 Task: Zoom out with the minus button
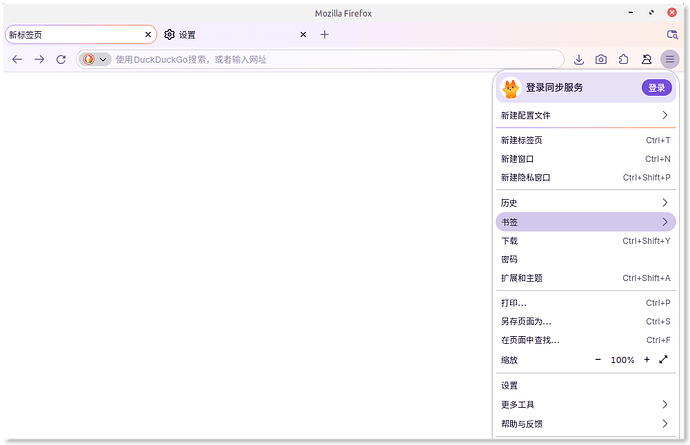point(598,360)
